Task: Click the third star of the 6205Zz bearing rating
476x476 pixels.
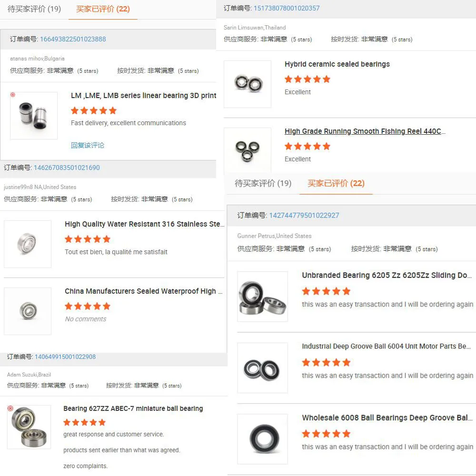Action: click(327, 291)
